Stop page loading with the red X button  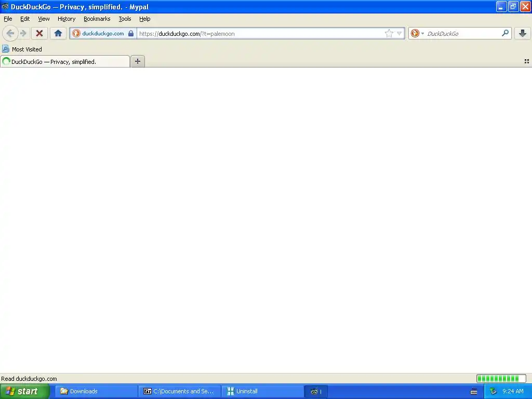pyautogui.click(x=39, y=33)
